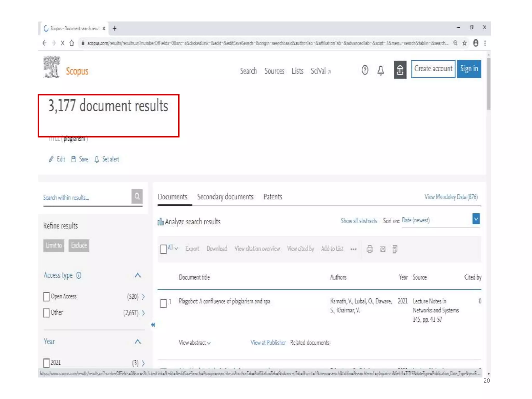The width and height of the screenshot is (532, 399).
Task: Switch to Secondary documents tab
Action: click(225, 197)
